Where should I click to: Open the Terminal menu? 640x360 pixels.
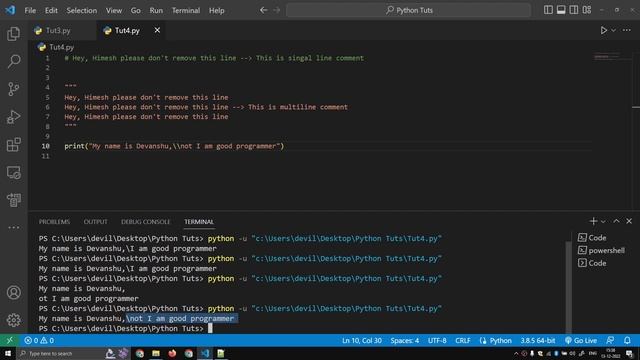(x=186, y=10)
